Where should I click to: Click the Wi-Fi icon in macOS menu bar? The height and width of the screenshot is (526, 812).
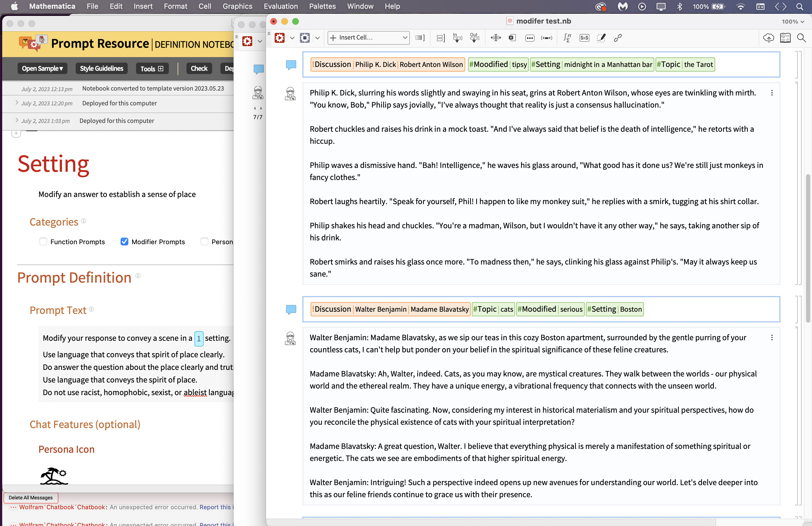[740, 6]
